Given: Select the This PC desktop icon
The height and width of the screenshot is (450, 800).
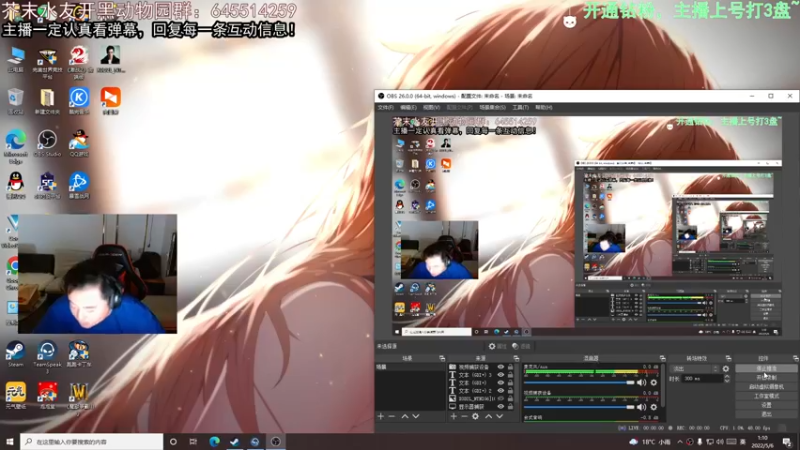Looking at the screenshot, I should (16, 59).
